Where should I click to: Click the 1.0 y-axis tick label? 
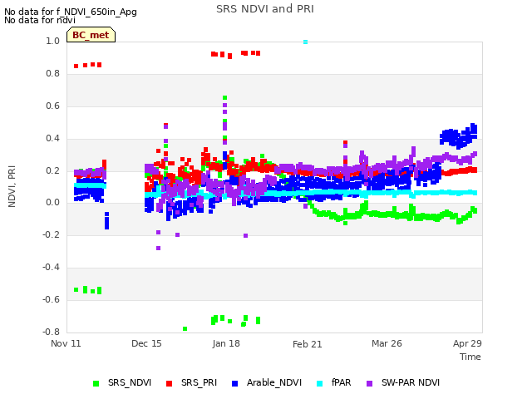point(52,41)
